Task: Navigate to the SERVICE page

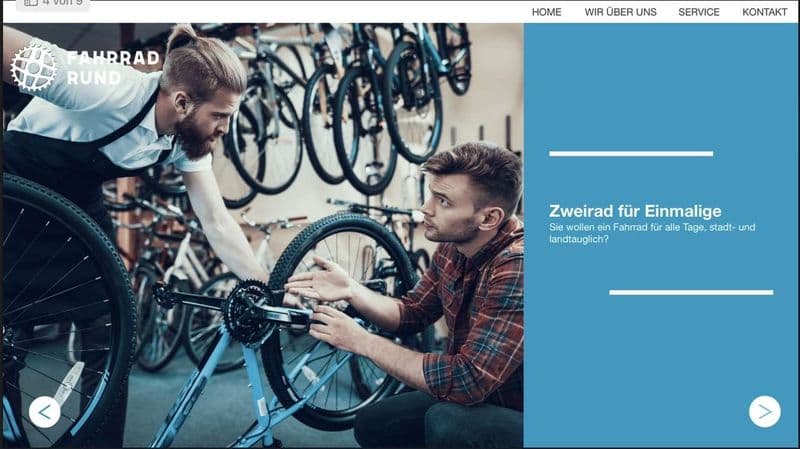Action: click(698, 12)
